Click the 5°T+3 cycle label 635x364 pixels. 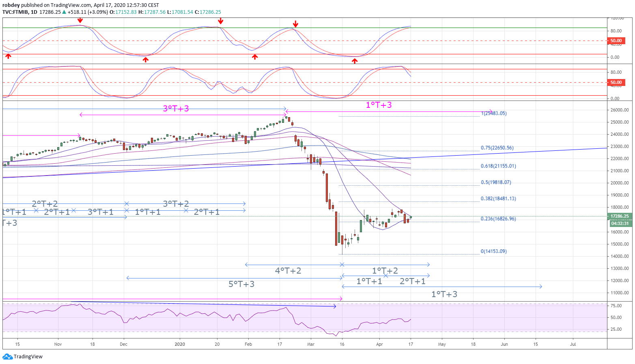pos(241,284)
